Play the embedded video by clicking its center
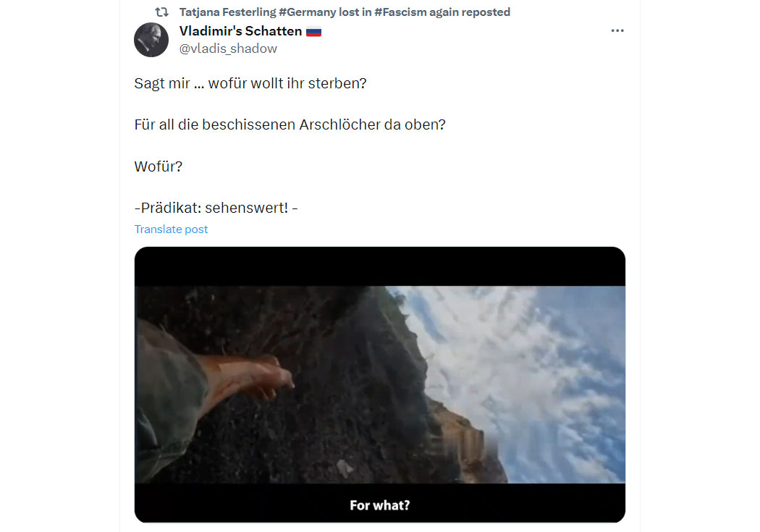This screenshot has height=532, width=760. [x=380, y=385]
